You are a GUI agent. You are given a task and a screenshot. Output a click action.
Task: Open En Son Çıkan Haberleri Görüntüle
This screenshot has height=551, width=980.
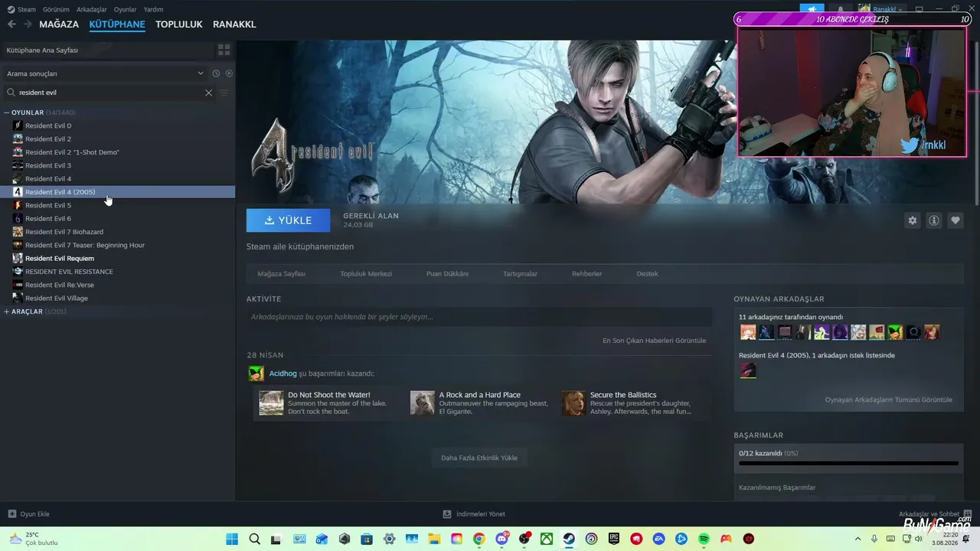655,341
